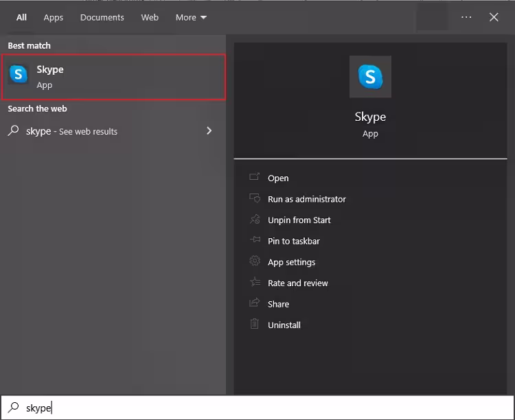Screen dimensions: 515x420
Task: Click the Unpin from Start icon
Action: 255,219
